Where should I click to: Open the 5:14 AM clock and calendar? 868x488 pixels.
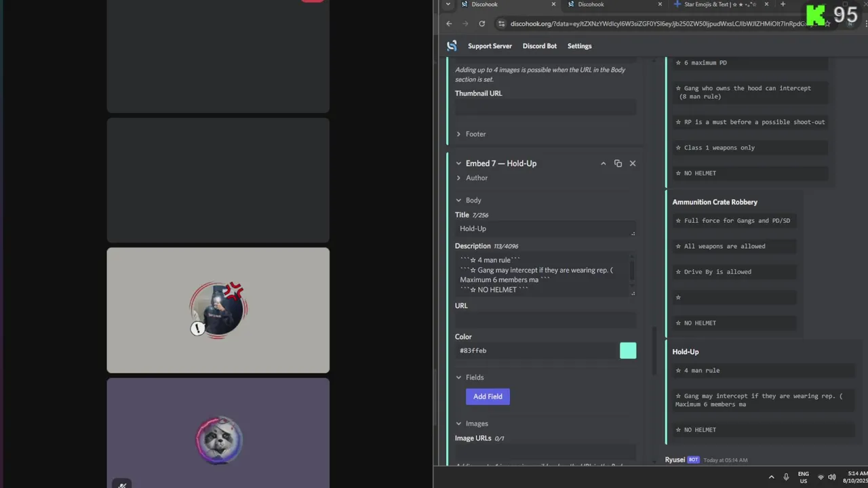coord(855,477)
